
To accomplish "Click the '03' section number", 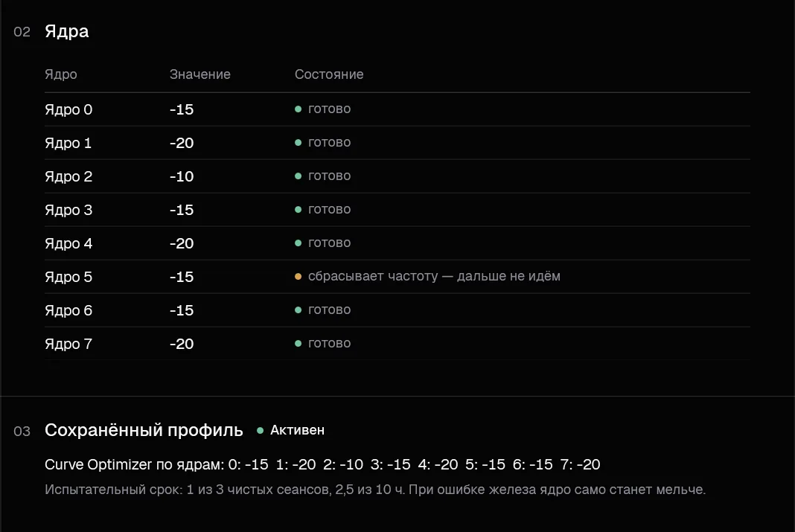I will [x=22, y=431].
